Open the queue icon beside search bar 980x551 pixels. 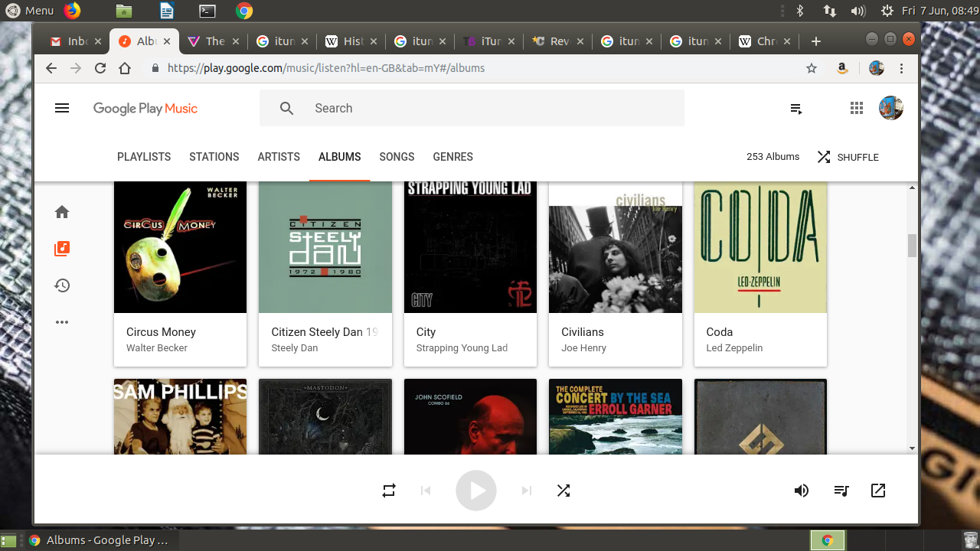796,109
